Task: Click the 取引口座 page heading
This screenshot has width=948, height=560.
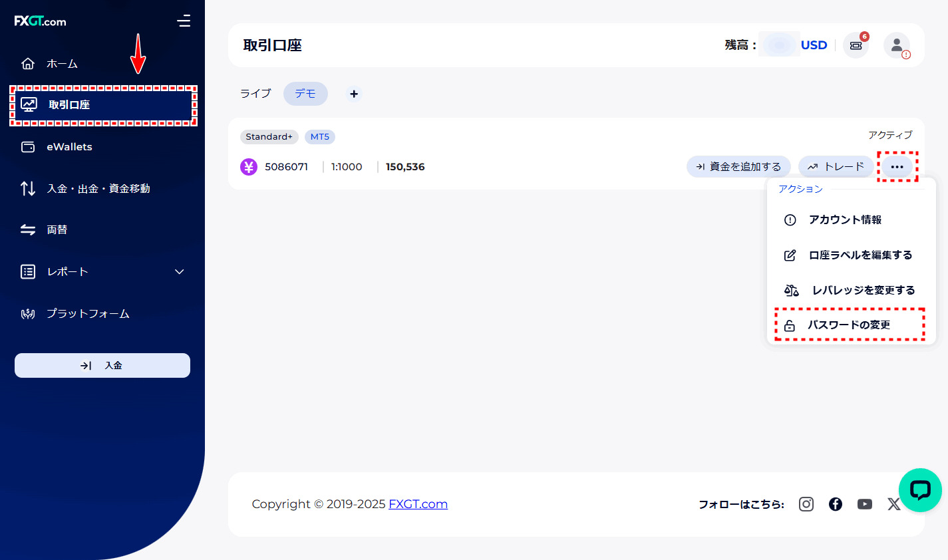Action: click(x=273, y=45)
